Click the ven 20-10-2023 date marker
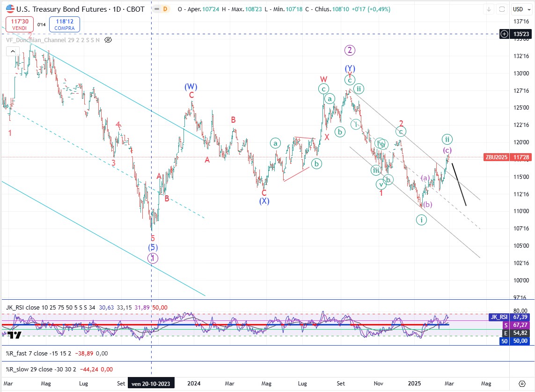The width and height of the screenshot is (535, 392). [x=151, y=384]
